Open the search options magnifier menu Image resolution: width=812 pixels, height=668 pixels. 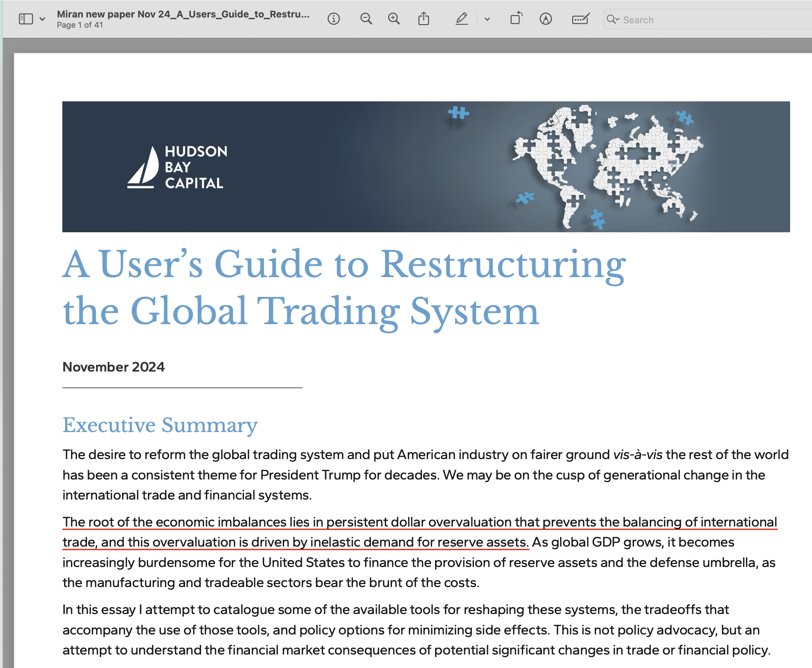(x=612, y=19)
